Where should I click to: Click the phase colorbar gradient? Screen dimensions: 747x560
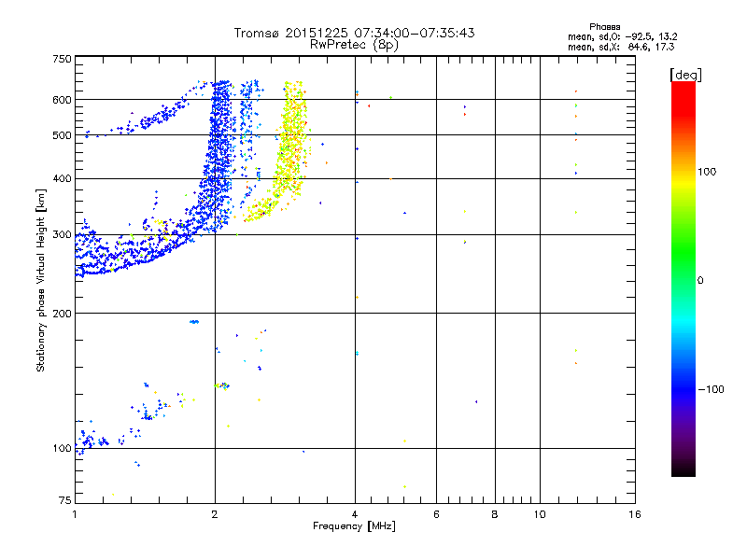click(x=684, y=278)
